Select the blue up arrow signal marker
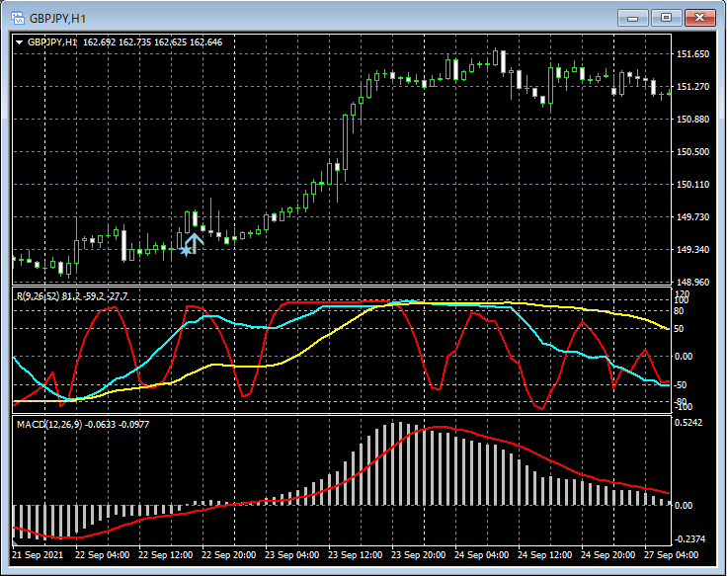The height and width of the screenshot is (576, 728). coord(194,243)
